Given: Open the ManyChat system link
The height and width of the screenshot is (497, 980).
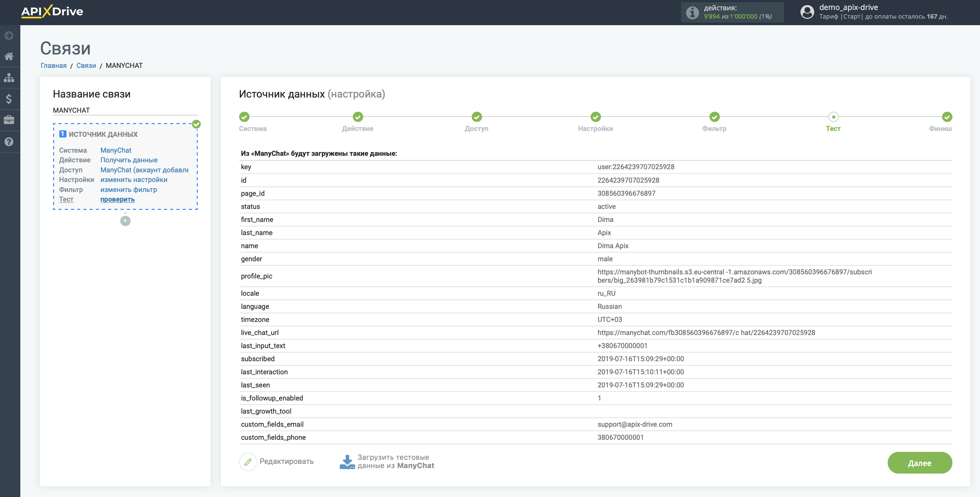Looking at the screenshot, I should [116, 150].
